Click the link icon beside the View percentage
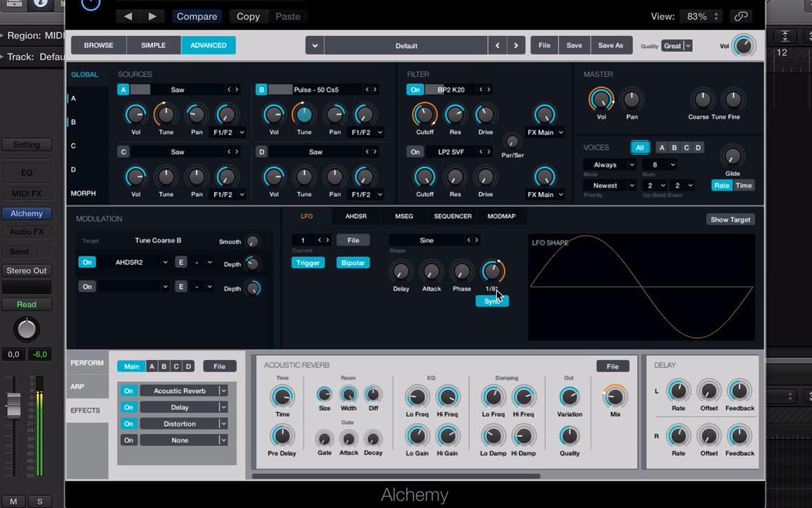Screen dimensions: 812x508 [741, 17]
